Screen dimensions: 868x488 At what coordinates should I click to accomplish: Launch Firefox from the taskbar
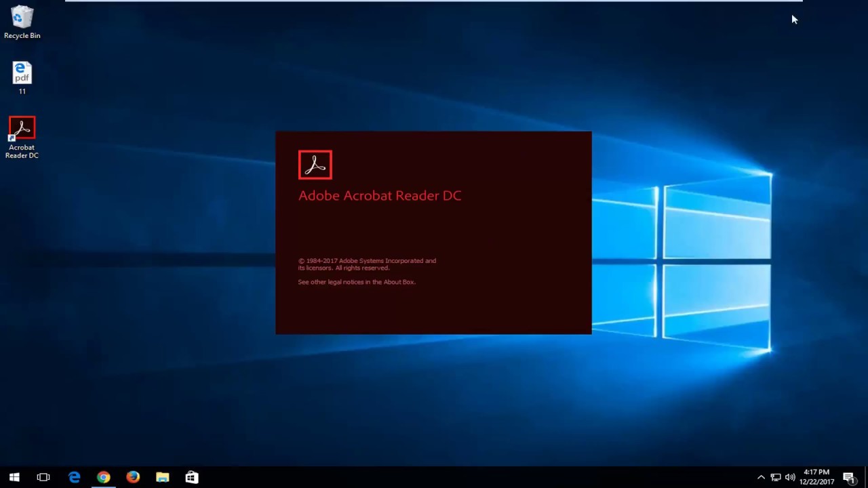tap(133, 477)
